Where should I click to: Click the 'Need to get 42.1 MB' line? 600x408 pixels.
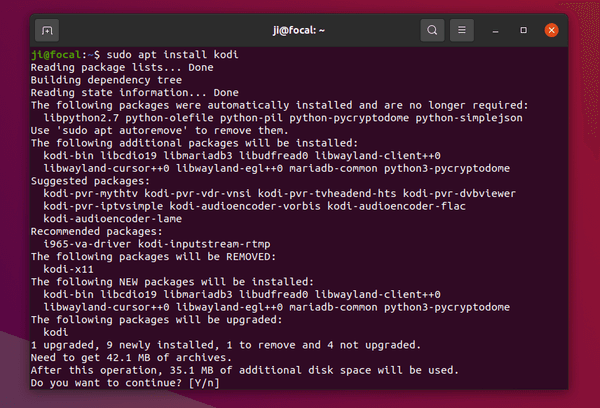[131, 357]
